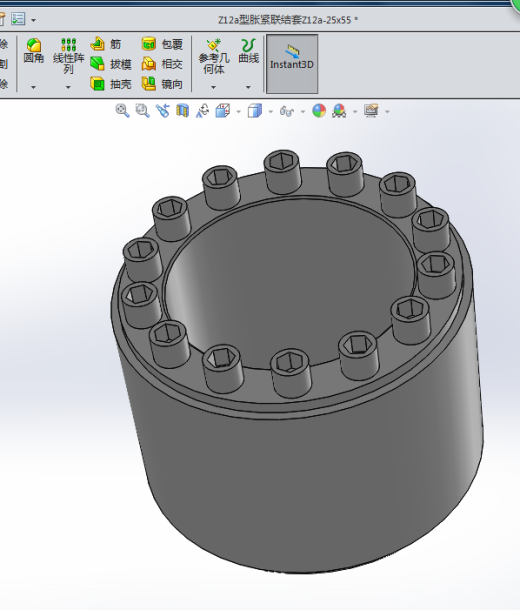Open the Curves (曲线) dropdown arrow
520x610 pixels.
pyautogui.click(x=248, y=87)
